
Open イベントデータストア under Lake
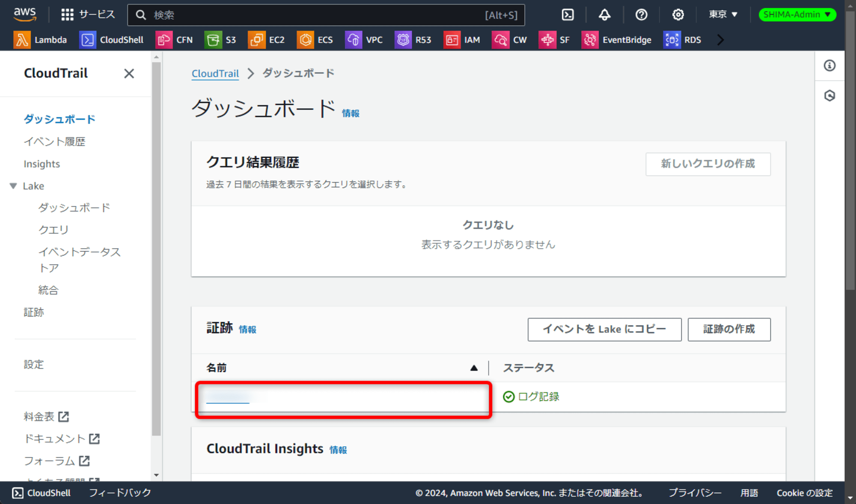pos(80,260)
